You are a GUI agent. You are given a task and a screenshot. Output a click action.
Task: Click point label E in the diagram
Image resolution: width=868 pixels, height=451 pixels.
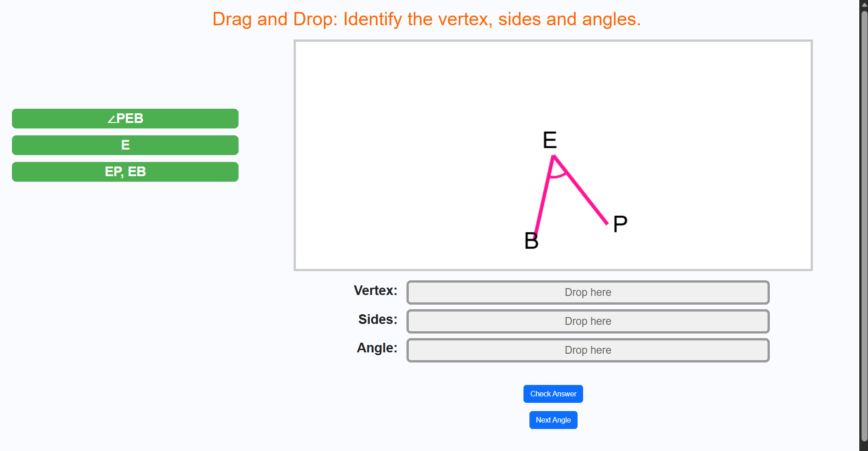[550, 140]
